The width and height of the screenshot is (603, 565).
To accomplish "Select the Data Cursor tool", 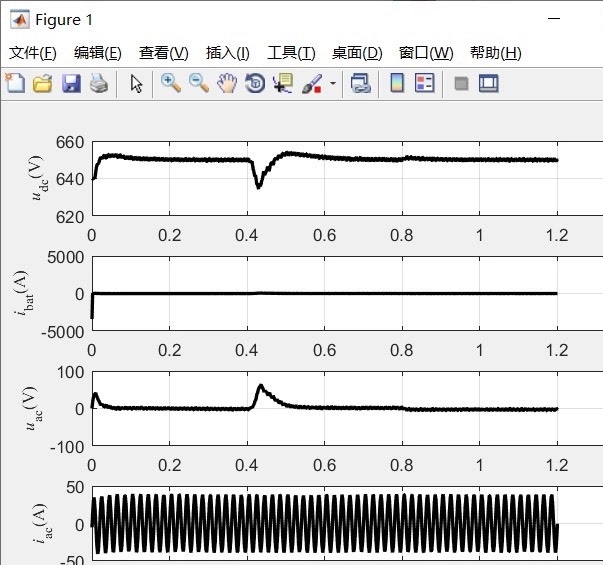I will (283, 83).
